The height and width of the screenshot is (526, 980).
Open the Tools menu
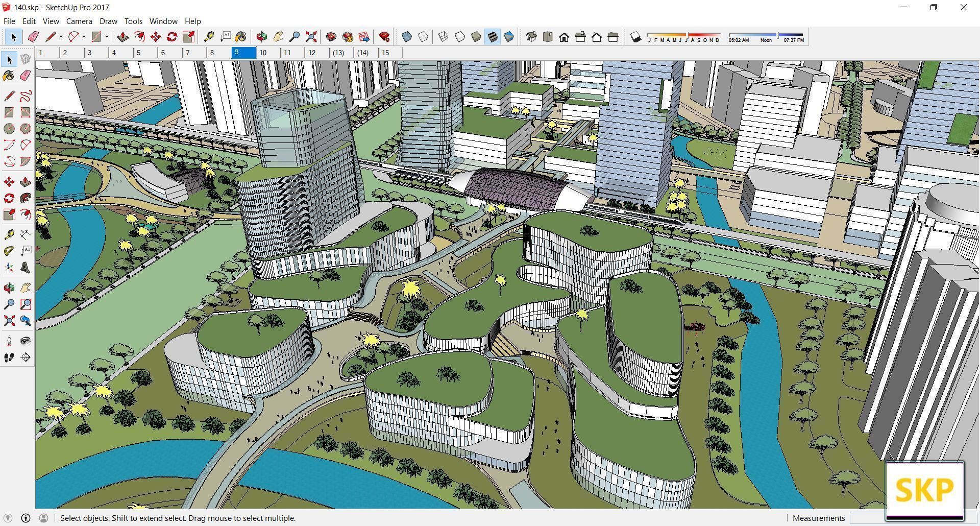point(133,21)
